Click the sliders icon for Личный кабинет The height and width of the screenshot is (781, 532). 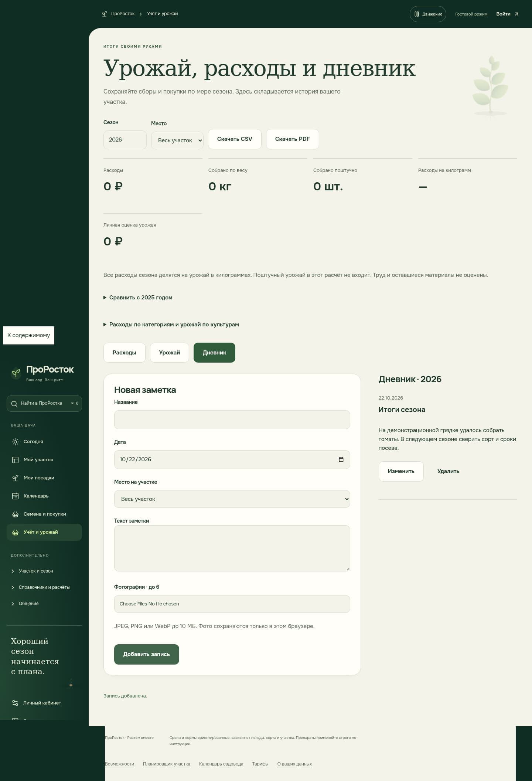pos(15,703)
